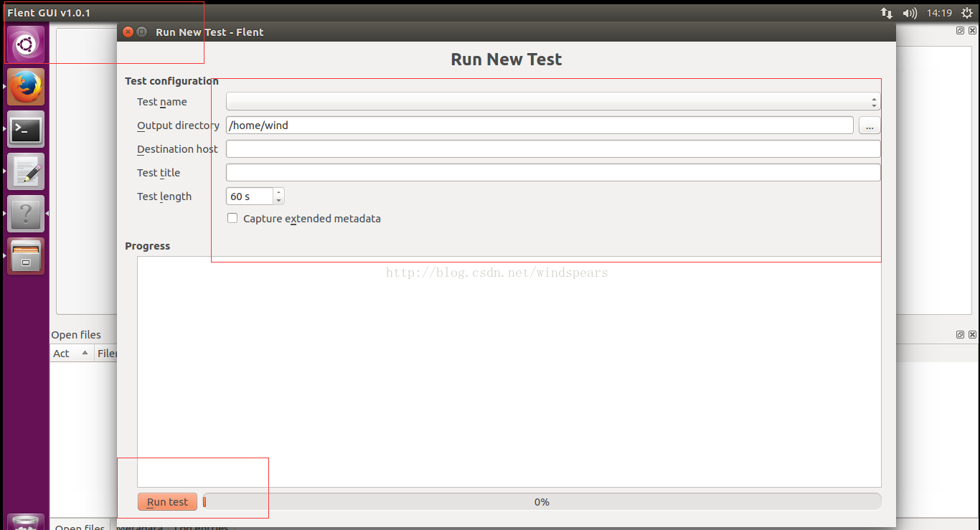This screenshot has height=530, width=980.
Task: Open the Test name combo box
Action: 553,102
